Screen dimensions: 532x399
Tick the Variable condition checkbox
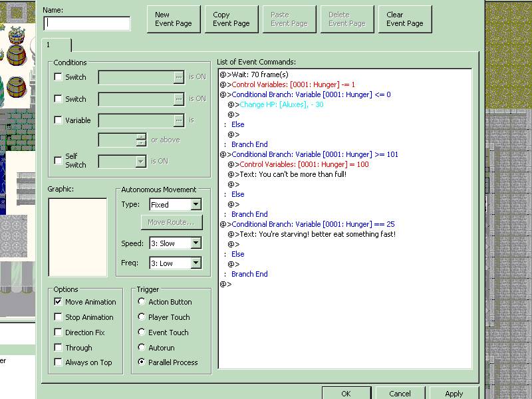click(x=58, y=120)
